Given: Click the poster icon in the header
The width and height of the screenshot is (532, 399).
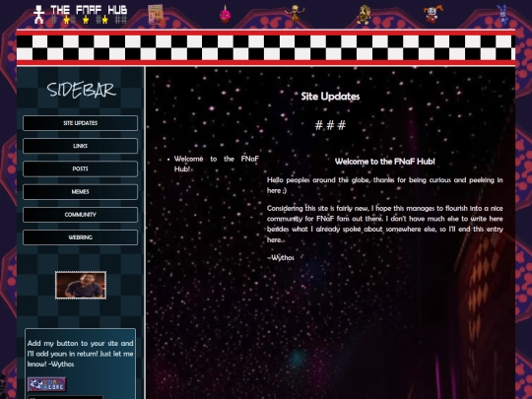Looking at the screenshot, I should (156, 14).
